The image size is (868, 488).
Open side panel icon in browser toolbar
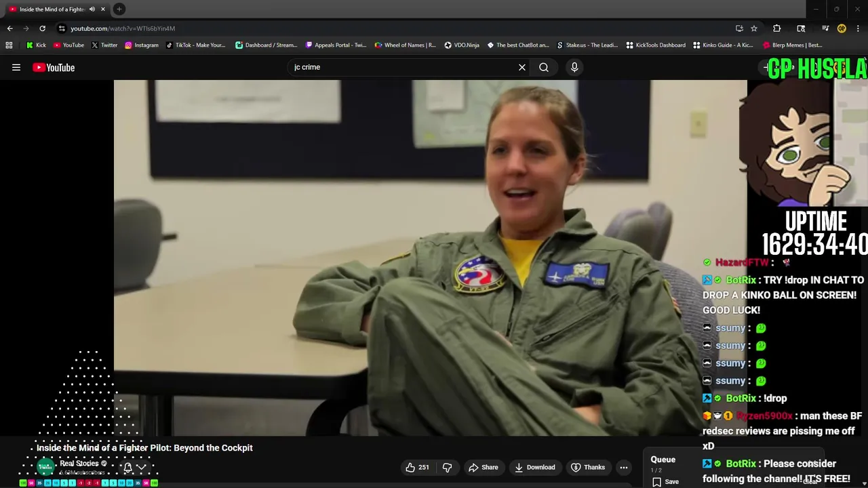click(x=801, y=28)
